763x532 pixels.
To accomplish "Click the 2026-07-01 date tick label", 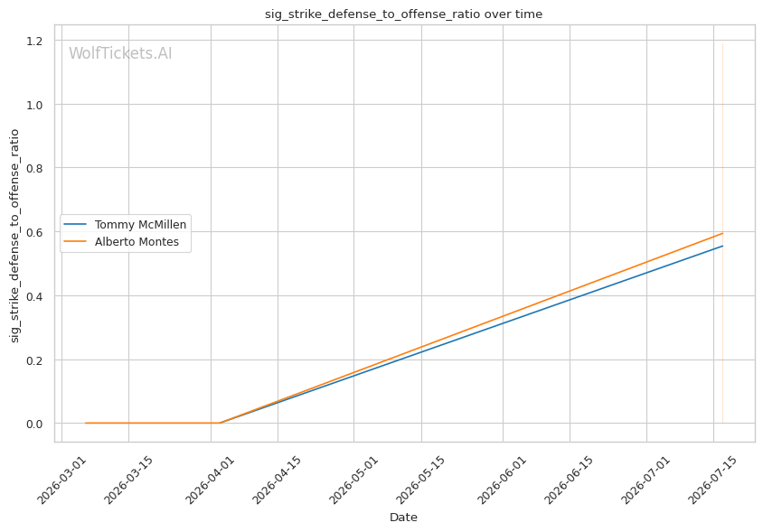I will click(646, 480).
